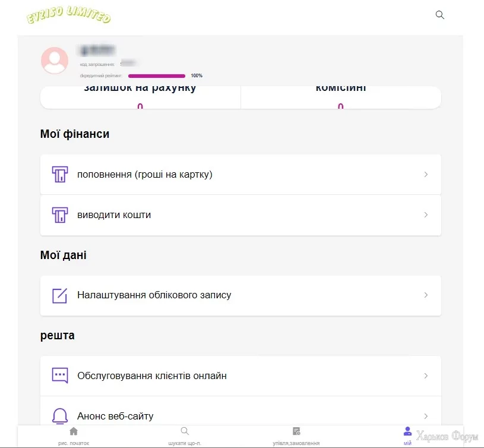Viewport: 484px width, 448px height.
Task: Click the bell icon for Анонс веб-сайту
Action: pos(60,416)
